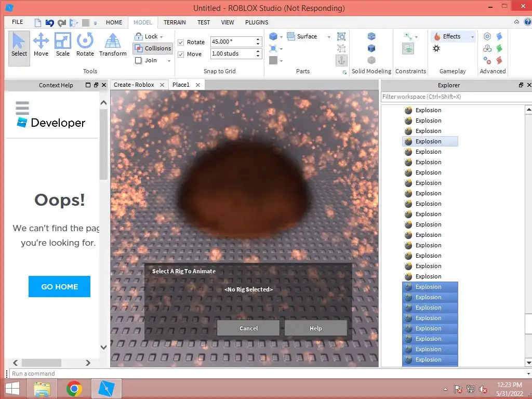Click the gray part color swatch
532x399 pixels.
pos(273,60)
